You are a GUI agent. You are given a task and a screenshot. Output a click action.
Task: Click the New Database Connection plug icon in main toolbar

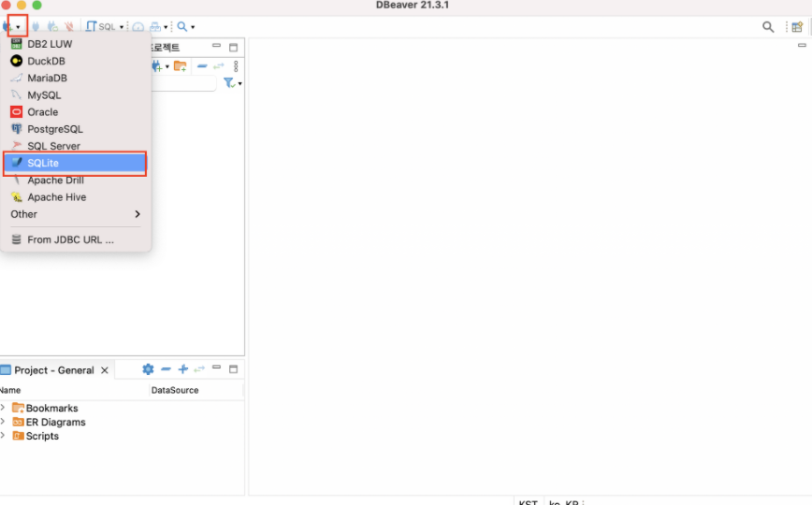[7, 26]
